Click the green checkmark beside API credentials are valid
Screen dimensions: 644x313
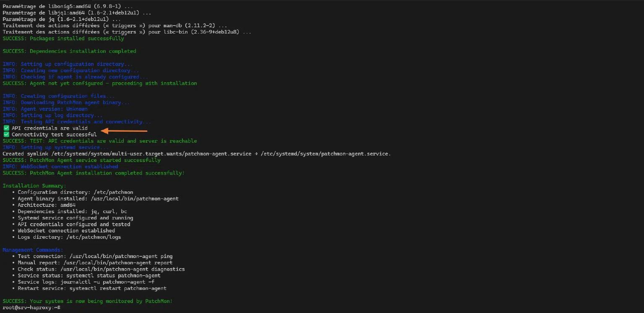coord(6,128)
